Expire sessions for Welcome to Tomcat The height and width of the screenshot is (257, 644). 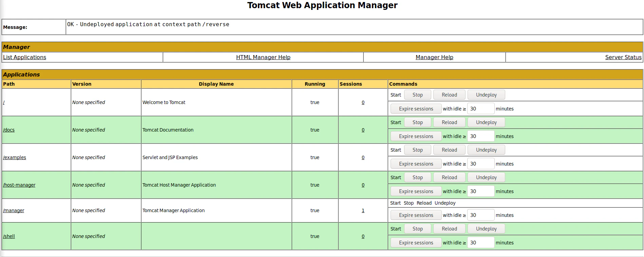coord(416,109)
